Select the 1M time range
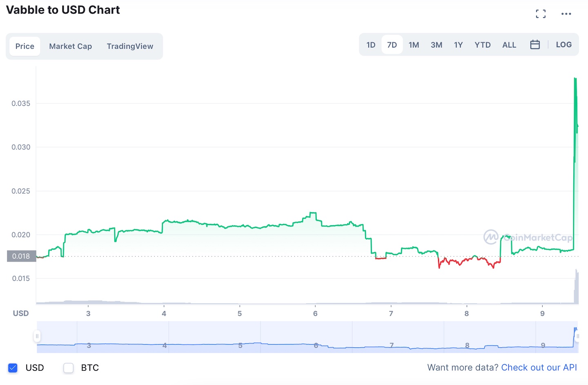Image resolution: width=588 pixels, height=385 pixels. [x=414, y=45]
